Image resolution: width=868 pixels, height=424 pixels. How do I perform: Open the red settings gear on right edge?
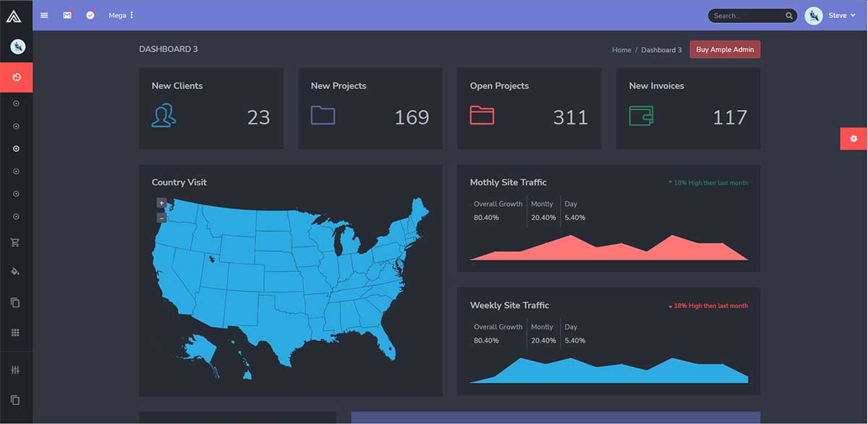854,138
